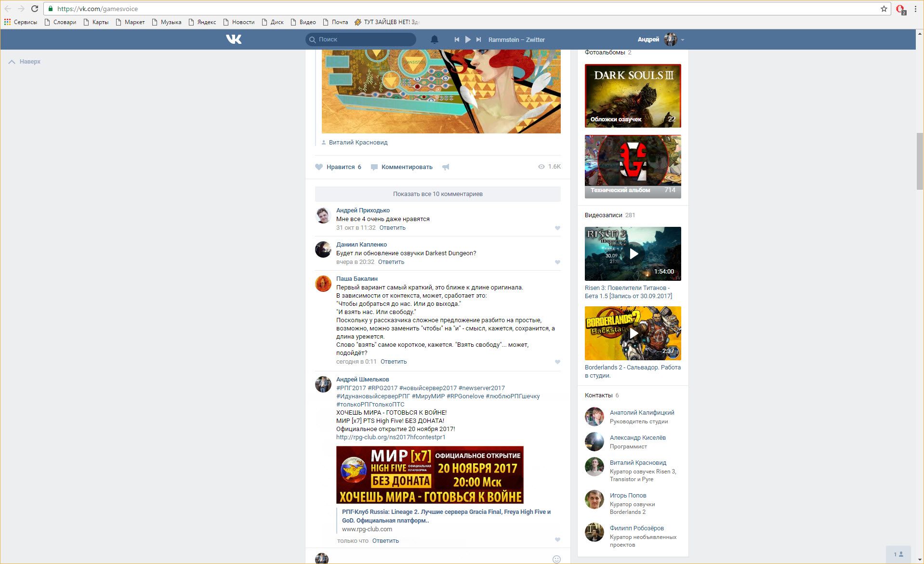
Task: Open the Видеозаписи section header
Action: pyautogui.click(x=604, y=215)
